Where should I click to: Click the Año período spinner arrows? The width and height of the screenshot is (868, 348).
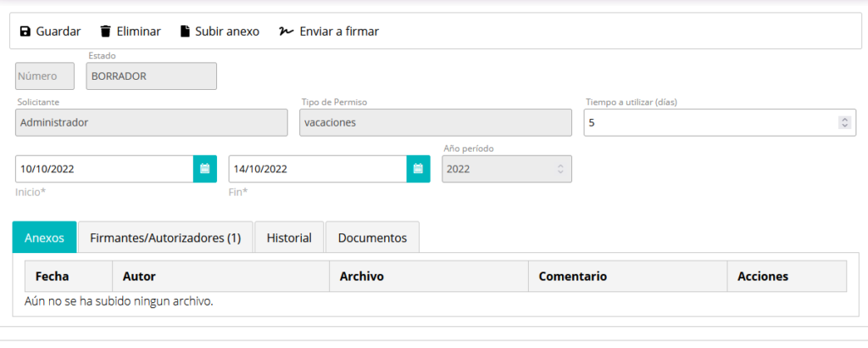coord(560,169)
